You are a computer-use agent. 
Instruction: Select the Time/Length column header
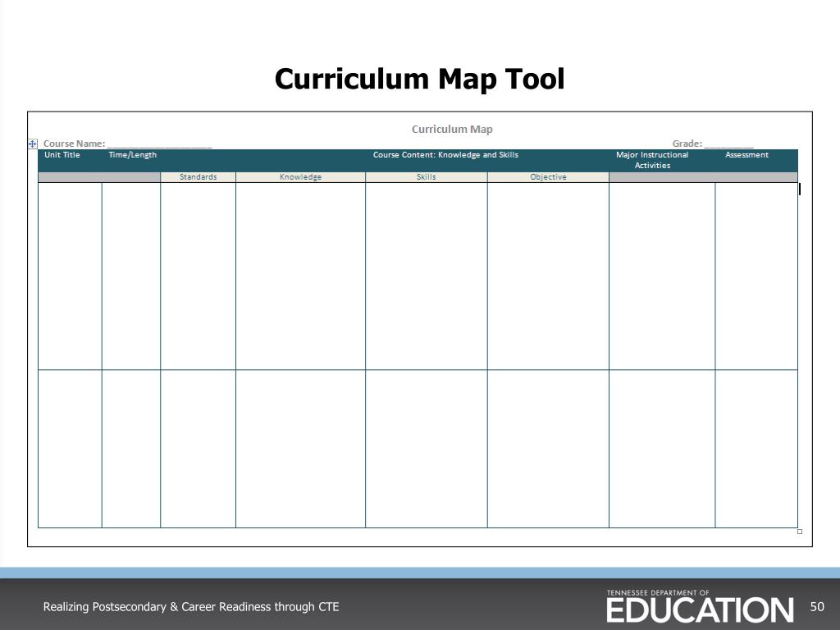pyautogui.click(x=132, y=155)
